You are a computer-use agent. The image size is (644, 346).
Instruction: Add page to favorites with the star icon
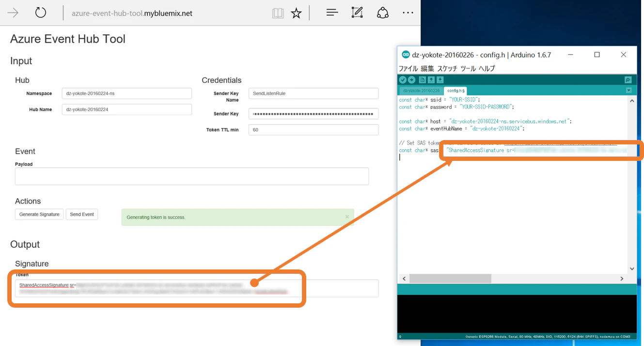[x=296, y=13]
